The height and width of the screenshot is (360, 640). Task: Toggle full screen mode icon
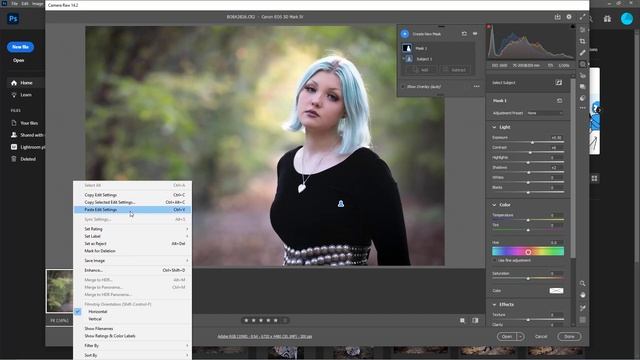[x=582, y=17]
